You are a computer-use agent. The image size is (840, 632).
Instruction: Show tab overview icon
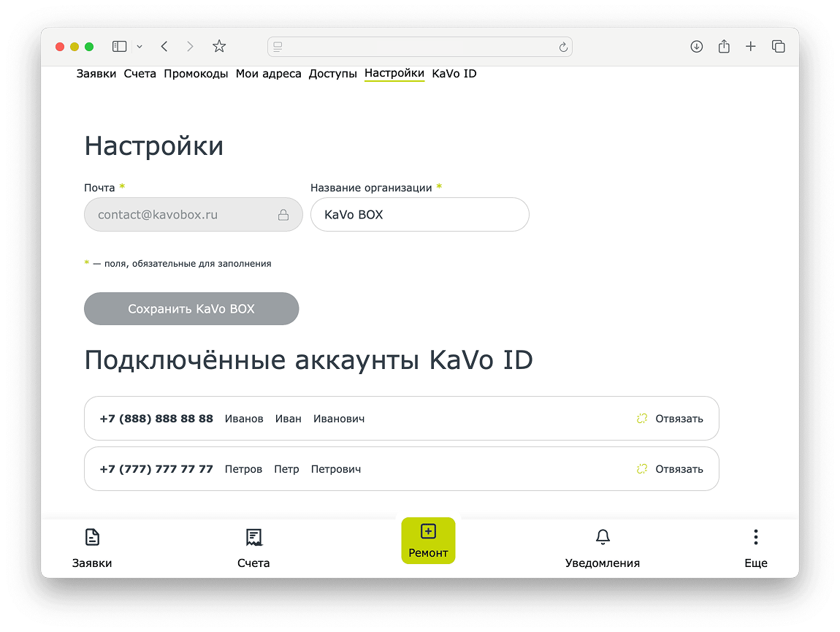tap(779, 47)
